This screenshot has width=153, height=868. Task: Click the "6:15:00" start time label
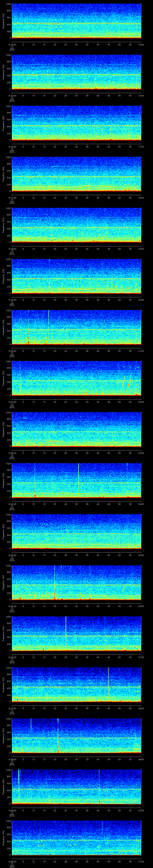coord(12,96)
